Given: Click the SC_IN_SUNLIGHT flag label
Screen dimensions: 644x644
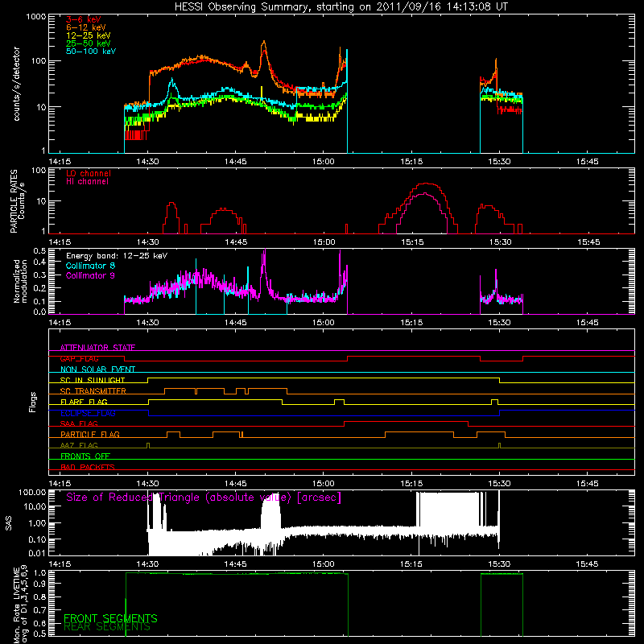Looking at the screenshot, I should click(93, 380).
